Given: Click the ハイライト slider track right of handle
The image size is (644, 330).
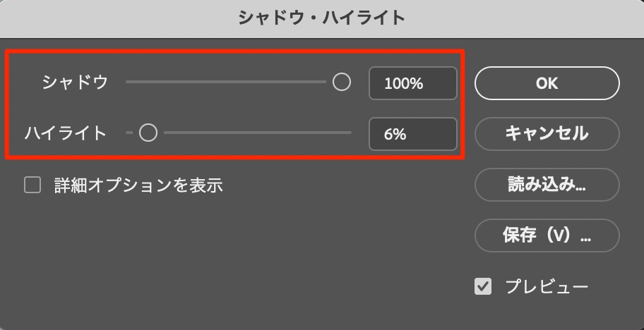Looking at the screenshot, I should pos(254,133).
